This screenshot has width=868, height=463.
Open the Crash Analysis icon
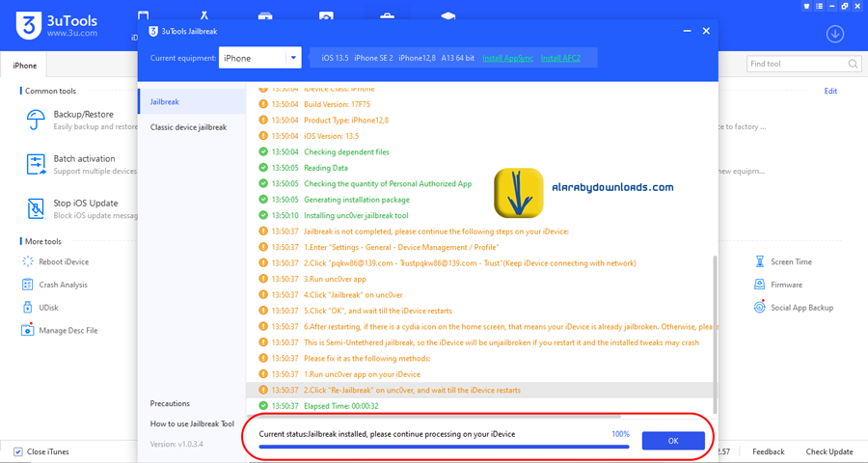tap(27, 285)
